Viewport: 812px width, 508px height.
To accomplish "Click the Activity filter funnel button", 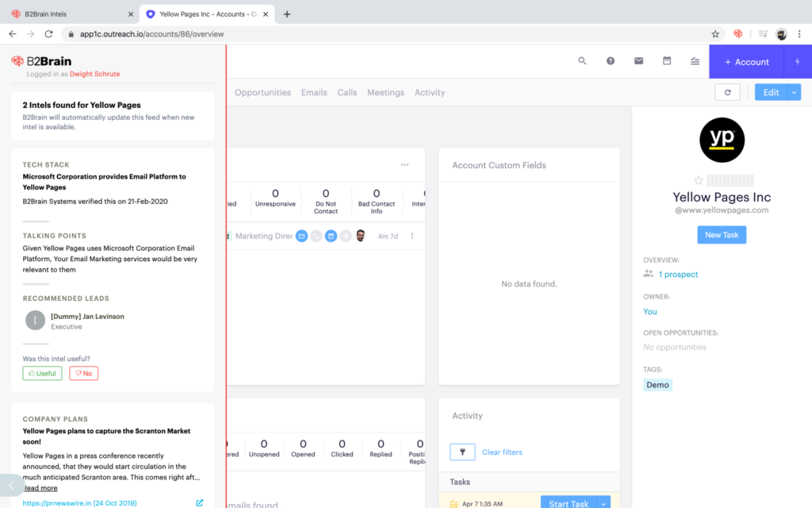I will tap(462, 452).
